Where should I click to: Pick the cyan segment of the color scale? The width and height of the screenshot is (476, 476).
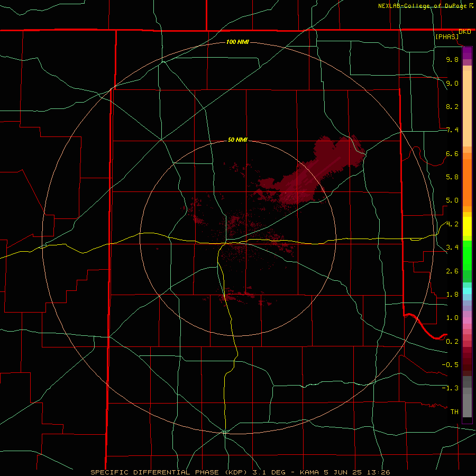click(x=467, y=291)
